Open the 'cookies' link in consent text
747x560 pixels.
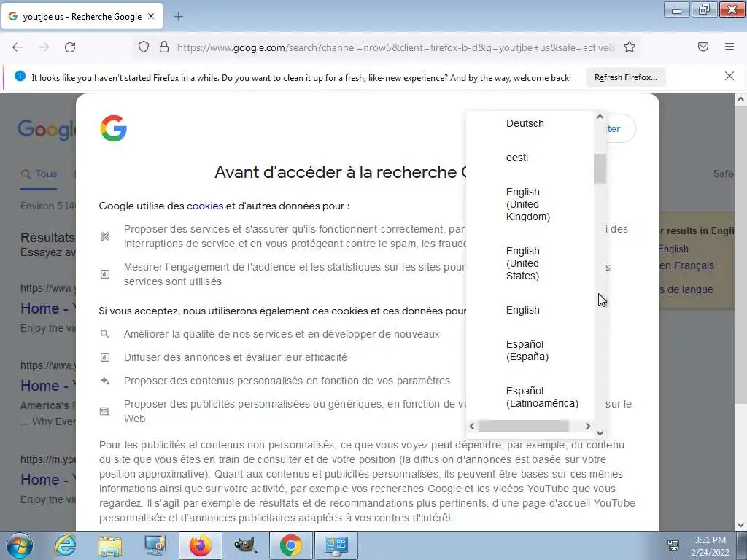205,206
